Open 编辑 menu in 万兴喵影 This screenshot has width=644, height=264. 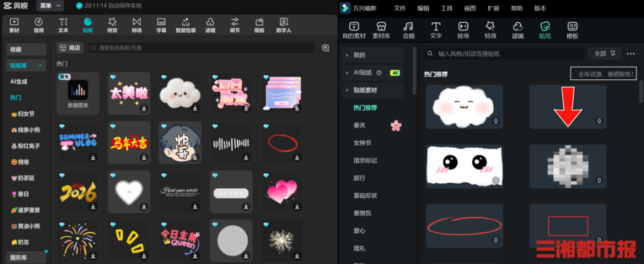pos(423,8)
